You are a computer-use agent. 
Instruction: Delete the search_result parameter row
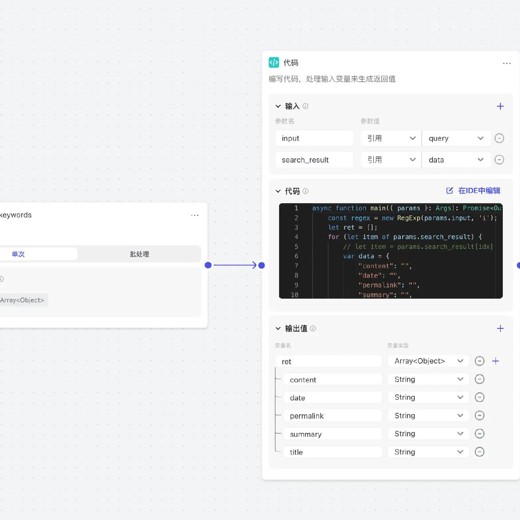click(499, 160)
